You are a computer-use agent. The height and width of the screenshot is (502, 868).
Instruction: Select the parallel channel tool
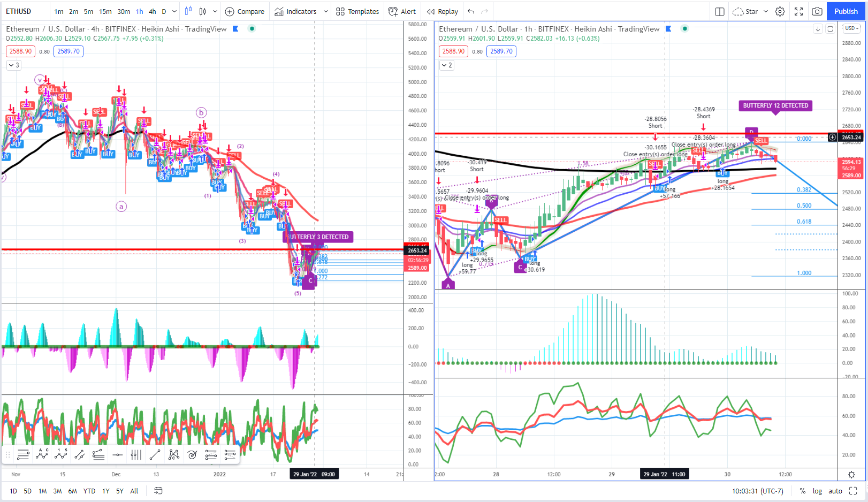pyautogui.click(x=80, y=455)
